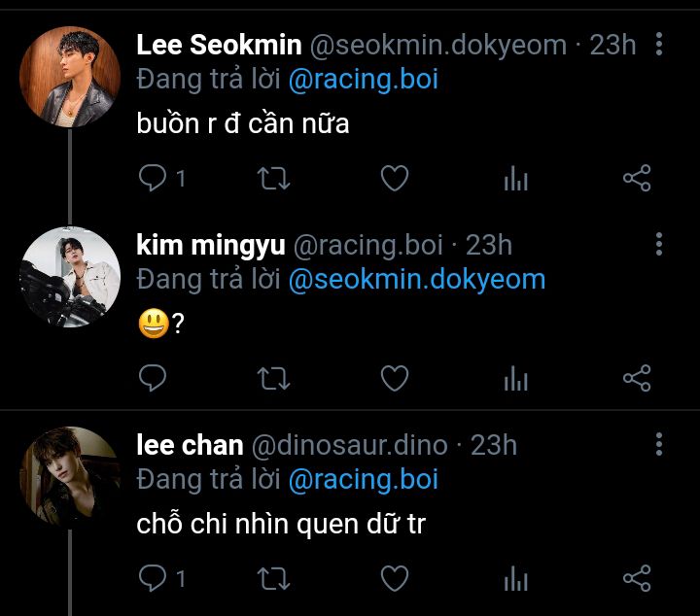Share Lee Seokmin's tweet
700x616 pixels.
[x=636, y=178]
